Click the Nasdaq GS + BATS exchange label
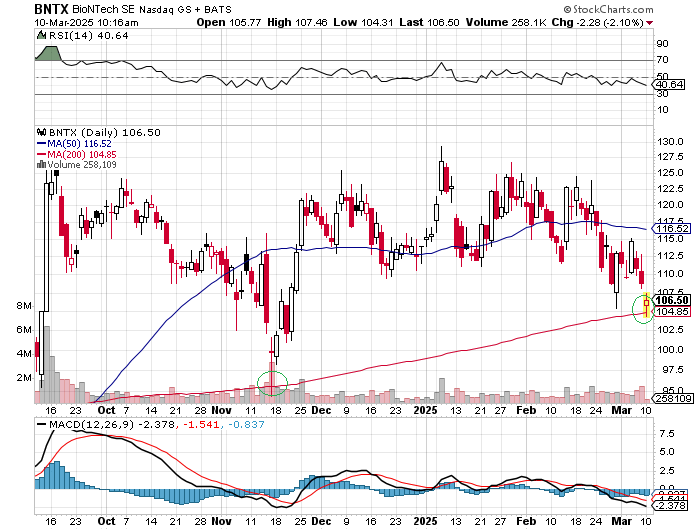 (185, 9)
